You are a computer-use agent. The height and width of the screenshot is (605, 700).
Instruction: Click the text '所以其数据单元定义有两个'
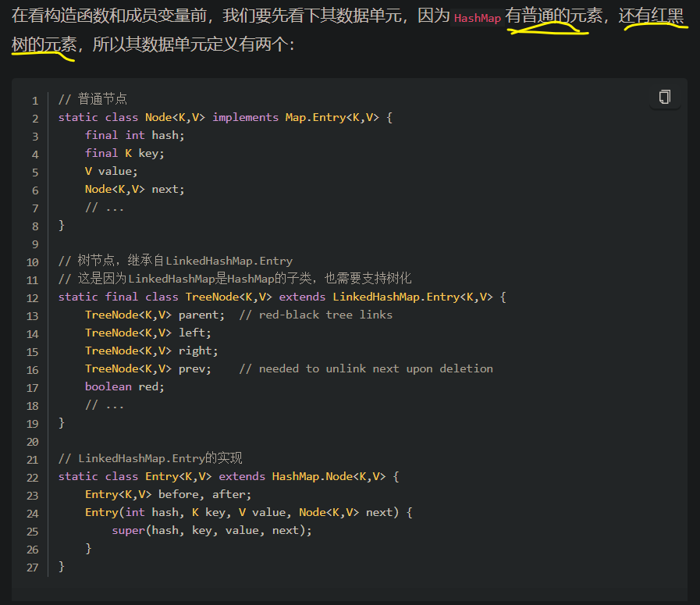(190, 44)
